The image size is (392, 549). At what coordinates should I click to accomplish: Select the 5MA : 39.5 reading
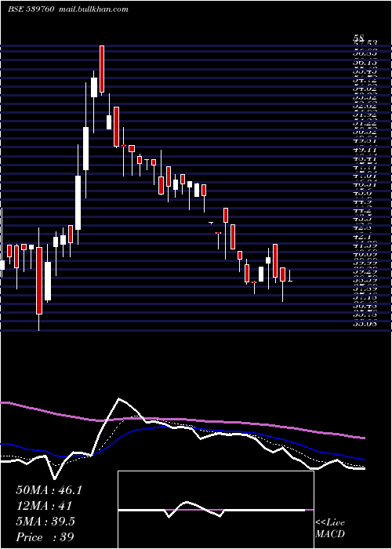(x=45, y=522)
